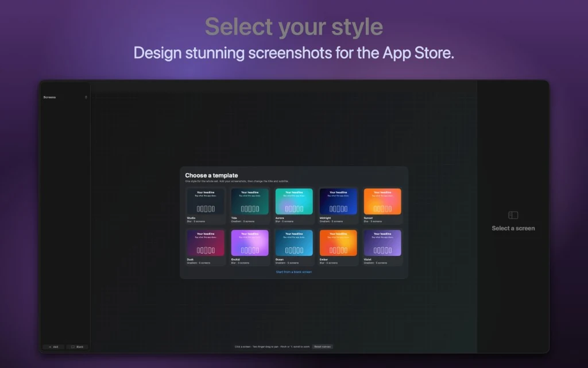Image resolution: width=588 pixels, height=368 pixels.
Task: Choose the Orchid template thumbnail
Action: click(250, 243)
